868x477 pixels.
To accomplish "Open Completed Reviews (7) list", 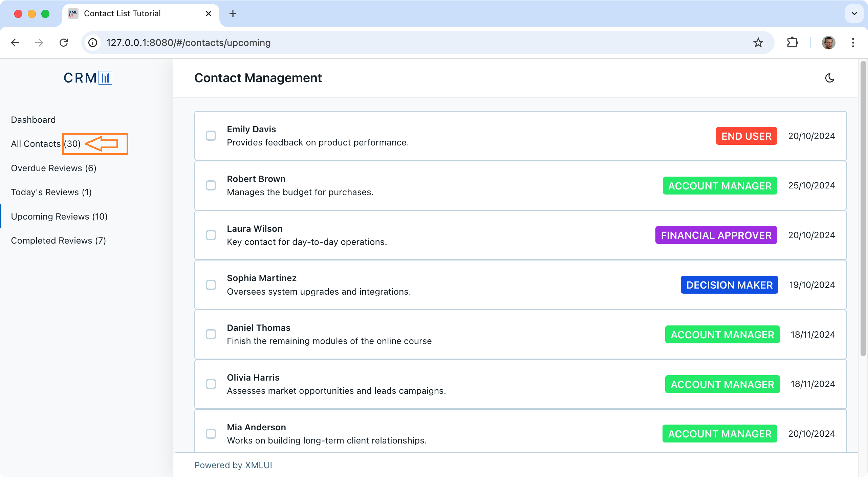I will pos(58,241).
